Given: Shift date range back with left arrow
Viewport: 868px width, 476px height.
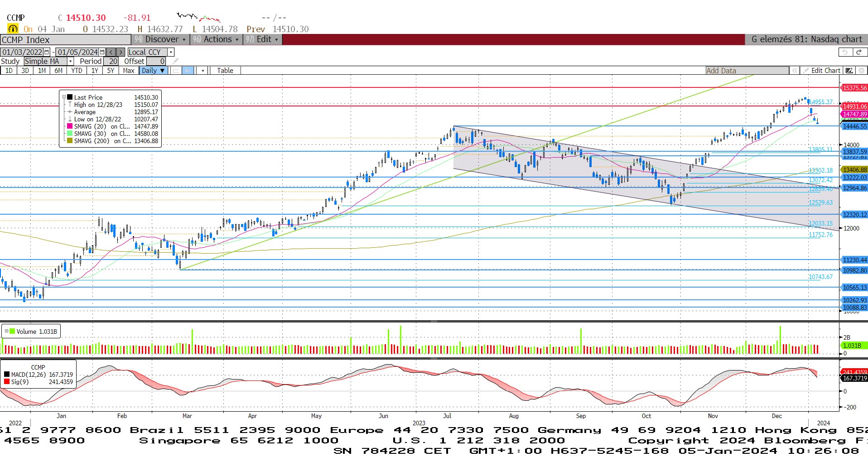Looking at the screenshot, I should (111, 52).
